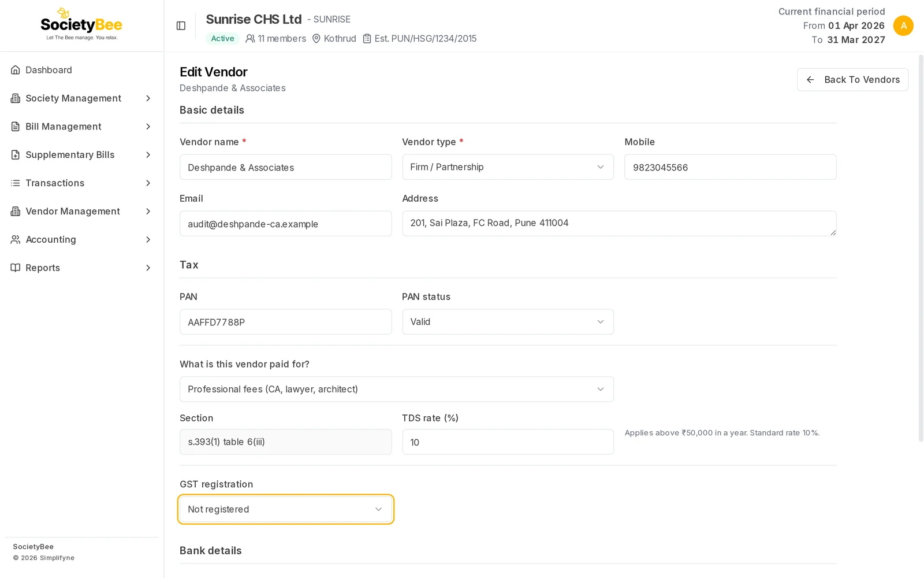Expand Supplementary Bills chevron
Screen dimensions: 924x578
coord(148,155)
